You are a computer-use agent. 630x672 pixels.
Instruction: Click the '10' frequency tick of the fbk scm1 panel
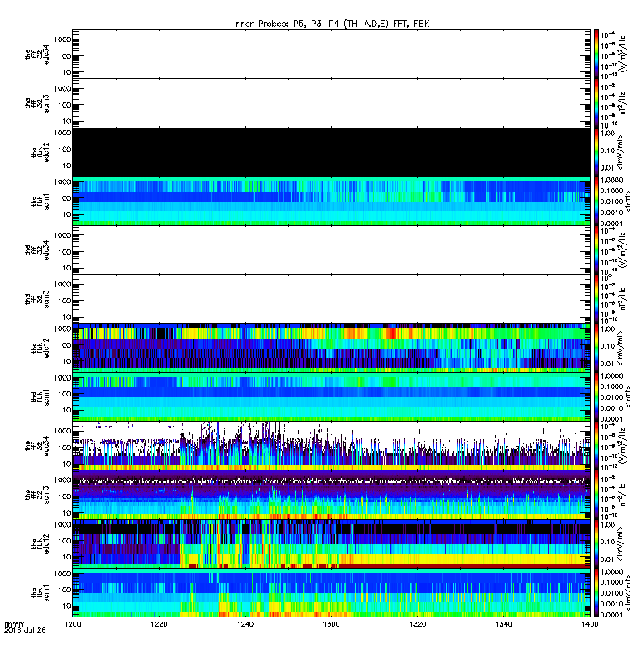(66, 606)
